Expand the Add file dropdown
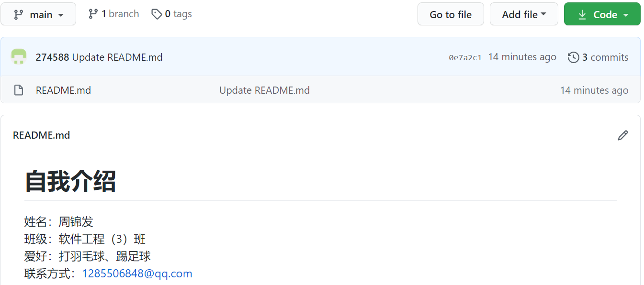Screen dimensions: 644x285 (x=524, y=14)
